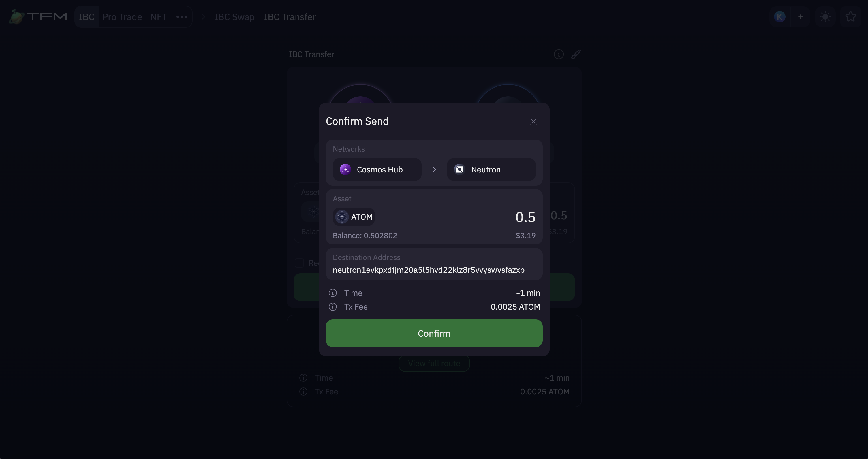Open the Pro Trade tab
Viewport: 868px width, 459px height.
(122, 17)
